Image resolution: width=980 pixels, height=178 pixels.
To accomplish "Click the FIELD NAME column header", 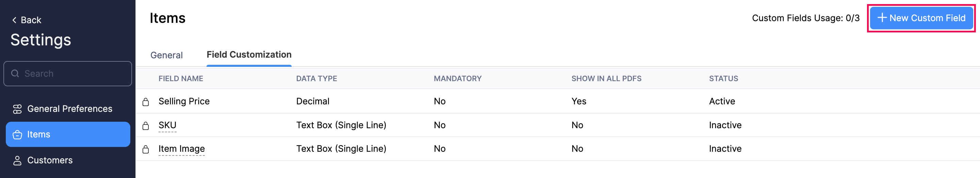I will (181, 78).
